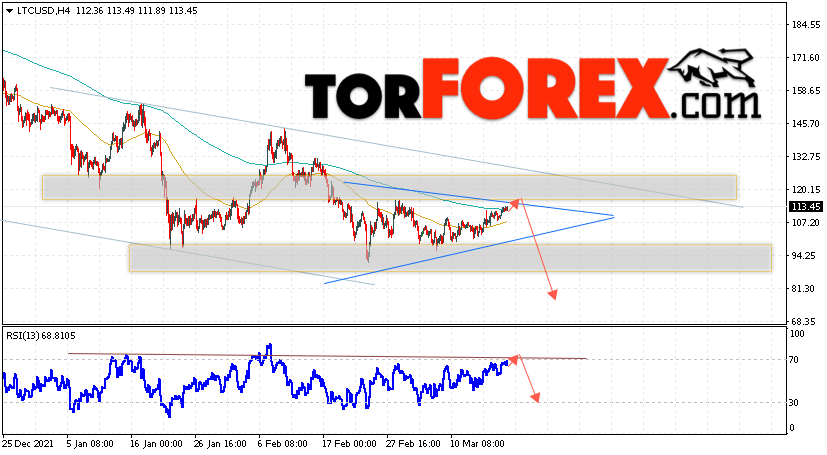Click the 184.55 price scale label
Screen dimensions: 827x455
806,25
